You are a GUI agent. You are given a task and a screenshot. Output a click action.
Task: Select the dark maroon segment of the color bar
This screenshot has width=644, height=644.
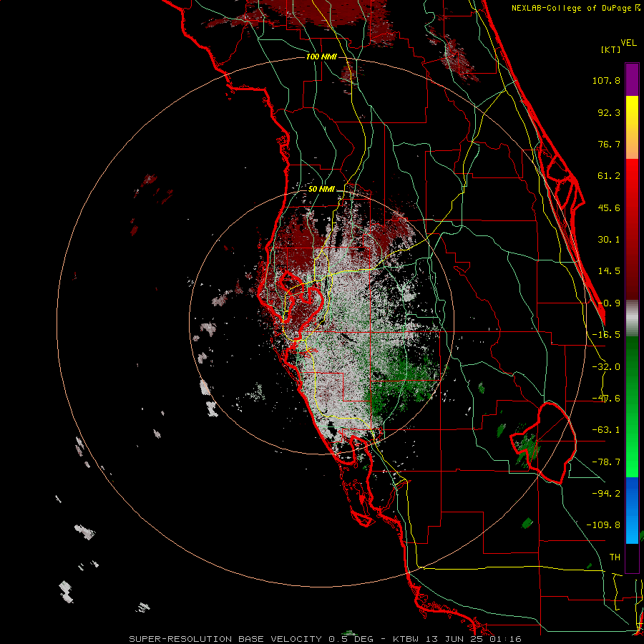pos(632,275)
